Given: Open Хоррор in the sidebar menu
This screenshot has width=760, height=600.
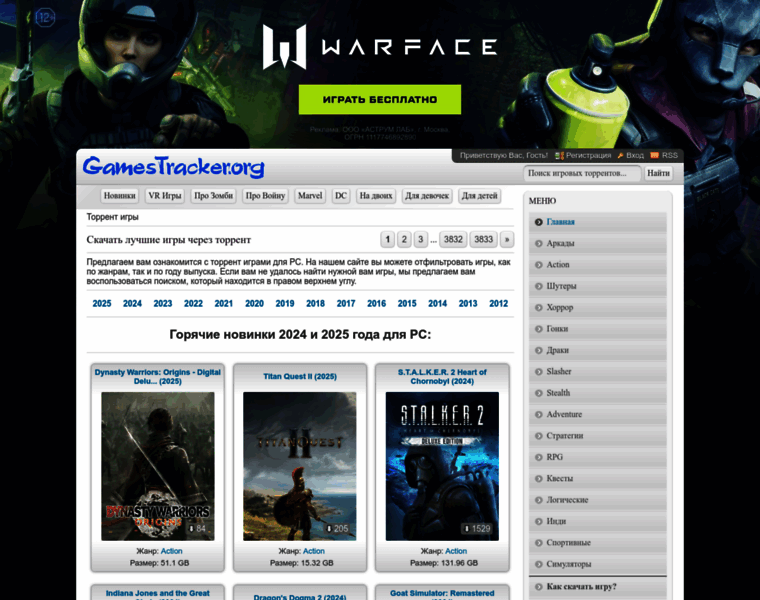Looking at the screenshot, I should coord(598,307).
